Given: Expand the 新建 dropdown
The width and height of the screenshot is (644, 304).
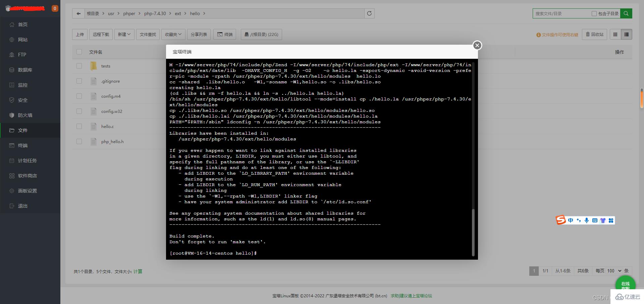Looking at the screenshot, I should click(124, 34).
